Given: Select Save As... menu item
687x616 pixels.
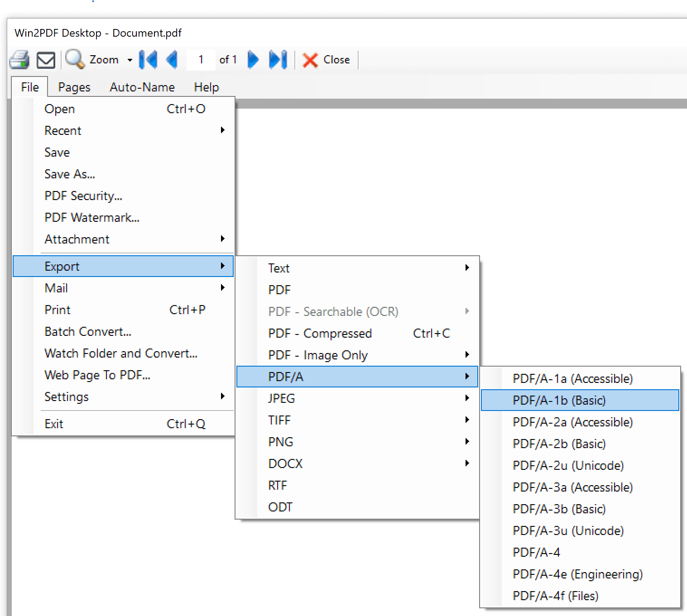Looking at the screenshot, I should (x=123, y=174).
